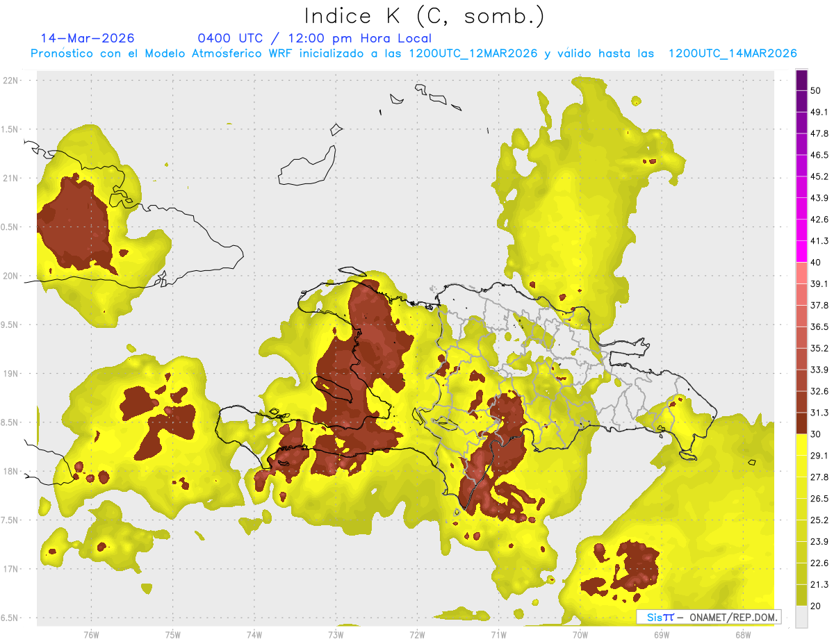Click the bottom color scale value "20"
This screenshot has height=644, width=834.
pos(816,606)
